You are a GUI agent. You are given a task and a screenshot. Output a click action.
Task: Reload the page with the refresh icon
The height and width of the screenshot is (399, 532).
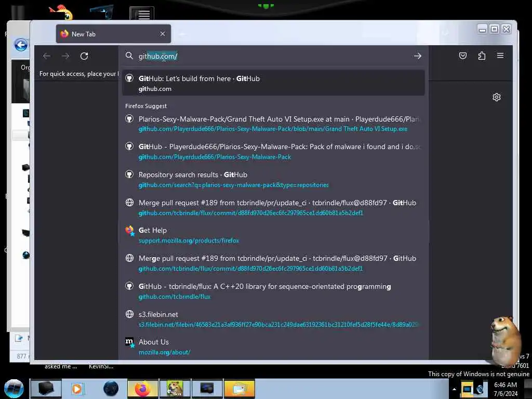[84, 56]
